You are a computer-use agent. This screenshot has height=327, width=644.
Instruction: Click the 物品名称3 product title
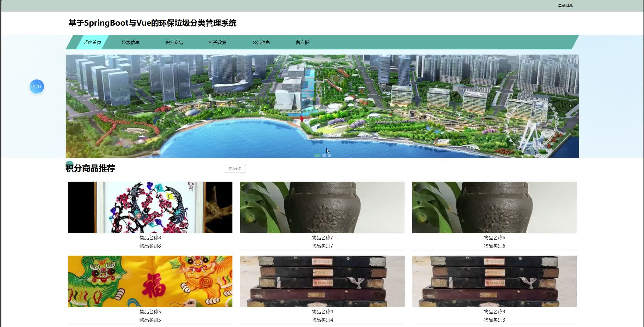point(494,312)
